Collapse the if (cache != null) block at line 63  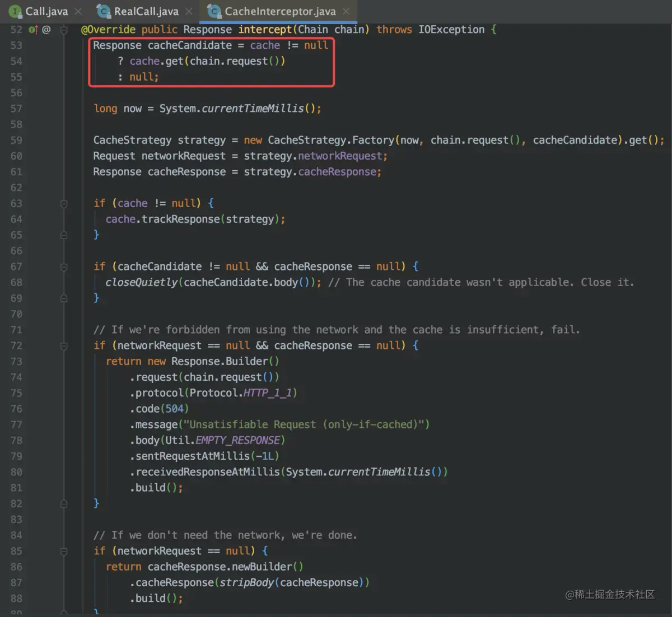[x=64, y=204]
